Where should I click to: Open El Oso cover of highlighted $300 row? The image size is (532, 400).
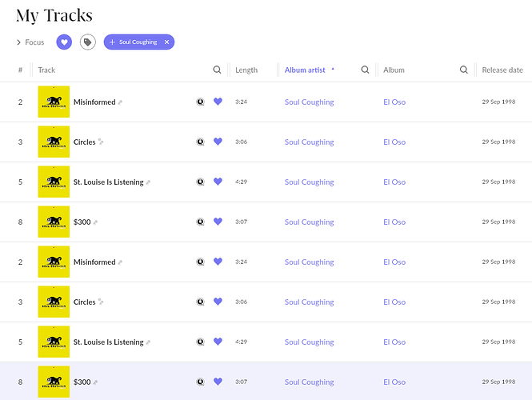(x=54, y=382)
